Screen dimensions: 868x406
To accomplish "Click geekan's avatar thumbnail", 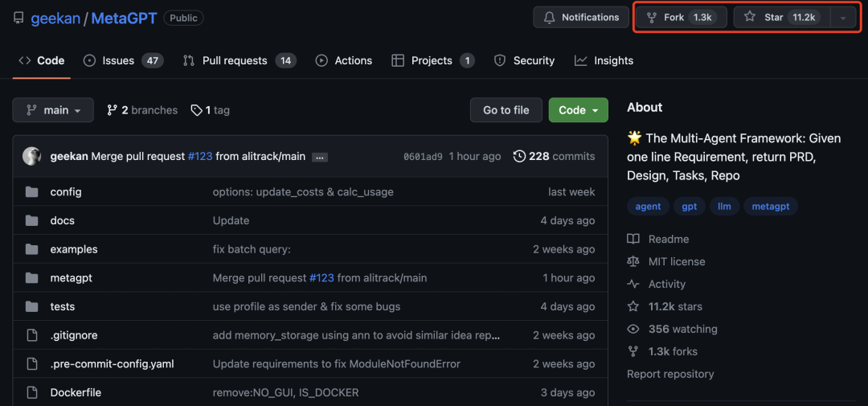I will [31, 156].
